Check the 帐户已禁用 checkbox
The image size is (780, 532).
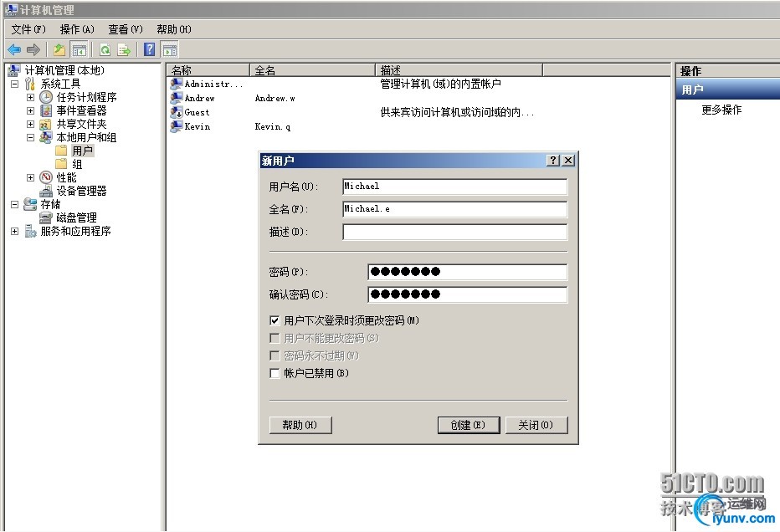pyautogui.click(x=275, y=373)
